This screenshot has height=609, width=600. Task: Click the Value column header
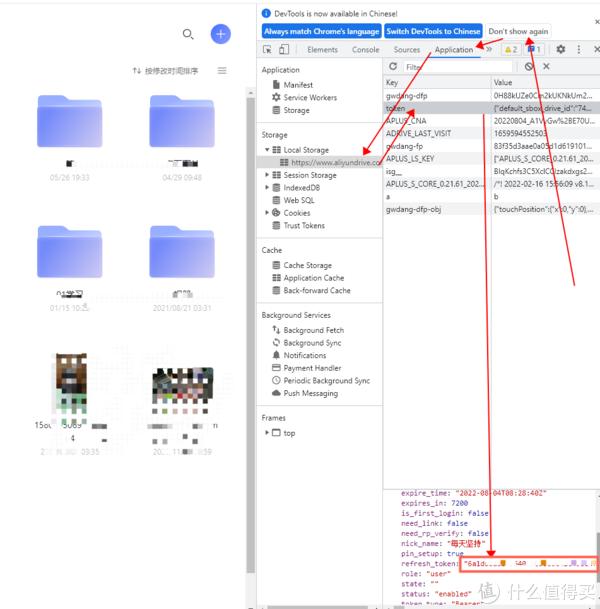[x=545, y=82]
